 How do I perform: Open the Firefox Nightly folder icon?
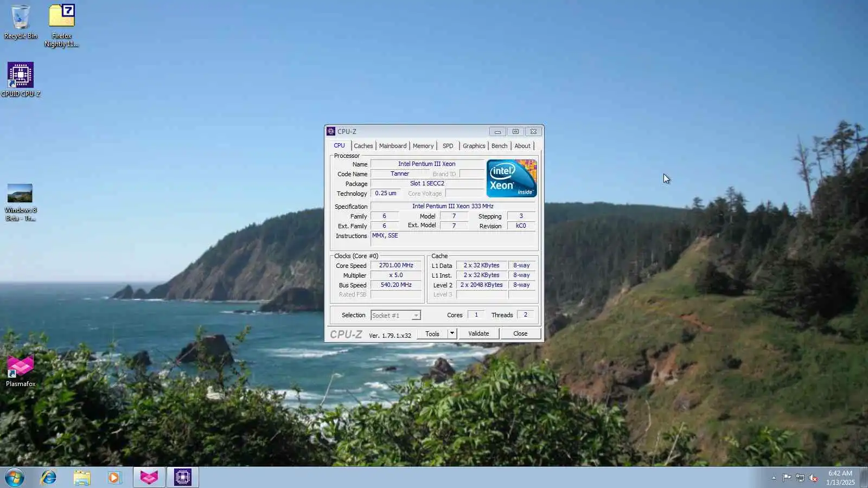pyautogui.click(x=61, y=25)
